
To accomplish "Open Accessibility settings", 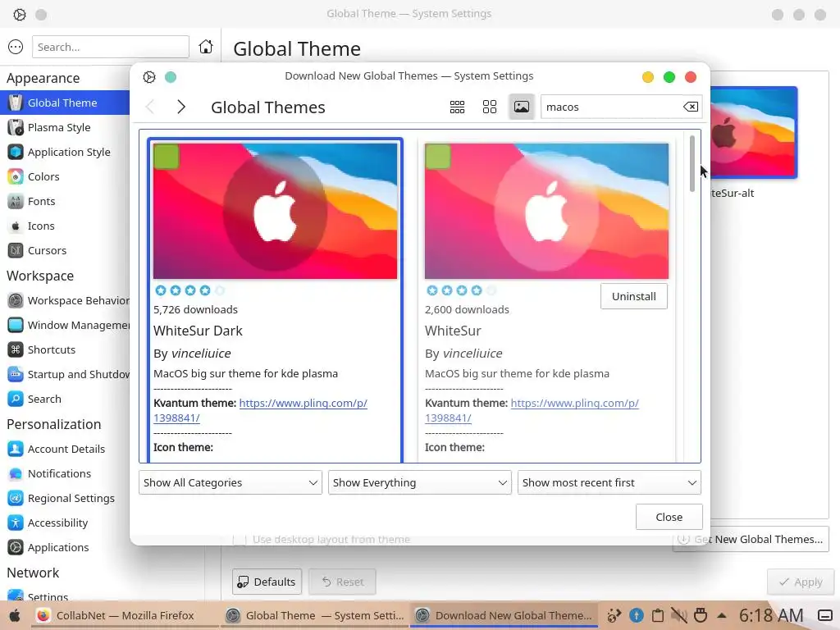I will point(65,523).
